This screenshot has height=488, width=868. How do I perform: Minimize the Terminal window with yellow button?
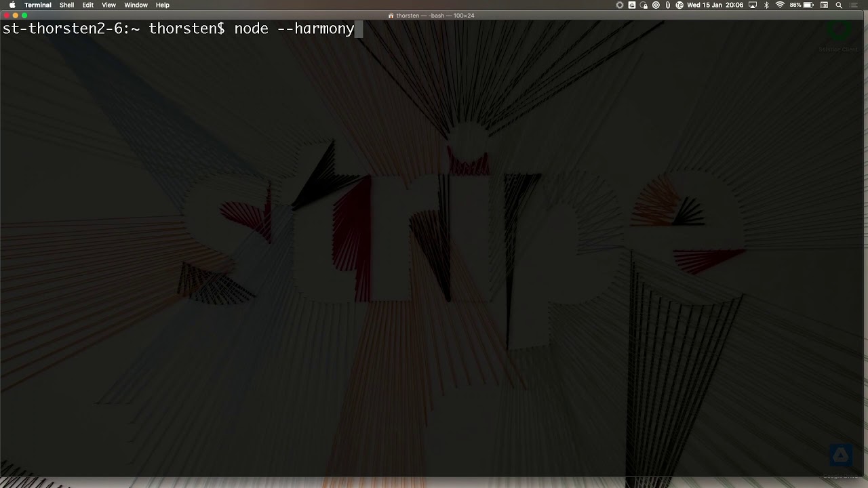(x=16, y=15)
